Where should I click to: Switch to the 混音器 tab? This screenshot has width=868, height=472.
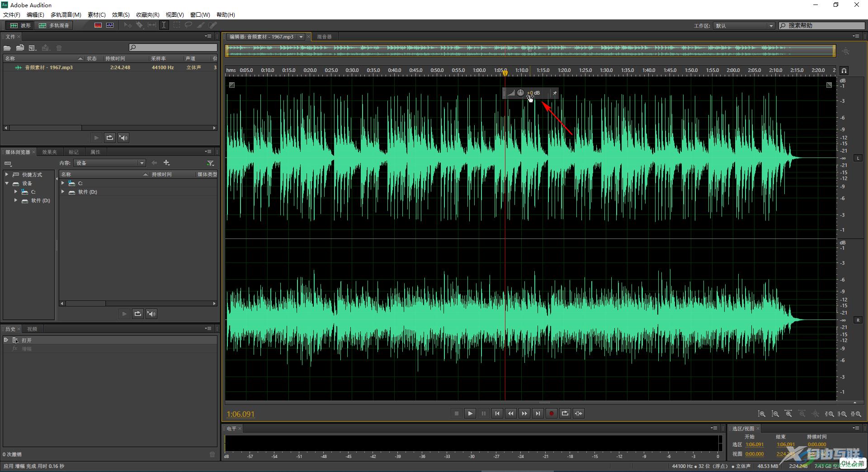(x=324, y=37)
